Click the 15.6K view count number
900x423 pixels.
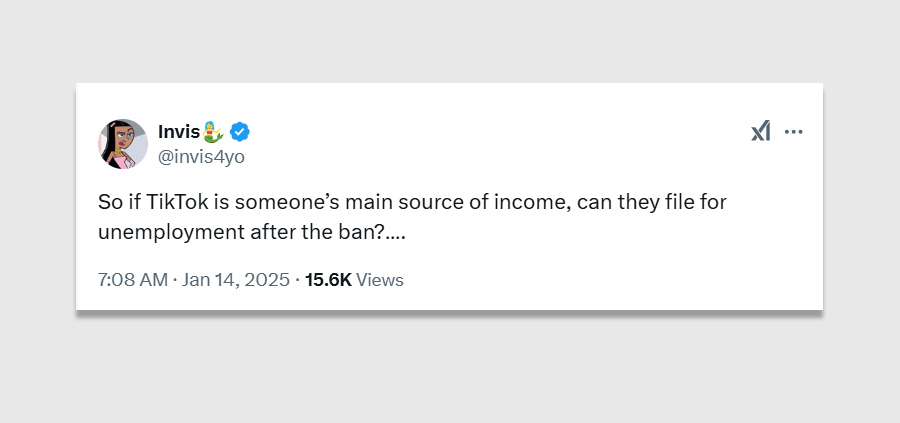pyautogui.click(x=328, y=280)
